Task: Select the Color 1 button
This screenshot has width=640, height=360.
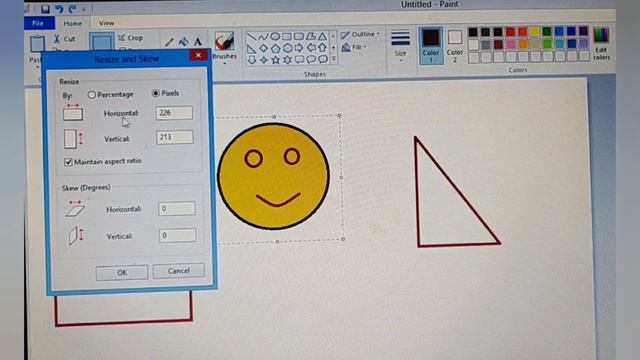Action: 431,45
